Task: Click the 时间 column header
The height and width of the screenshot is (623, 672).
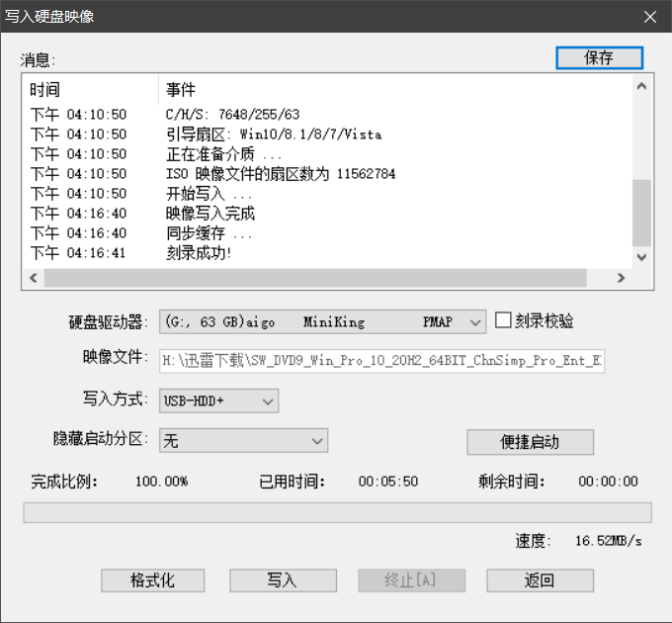Action: [90, 90]
